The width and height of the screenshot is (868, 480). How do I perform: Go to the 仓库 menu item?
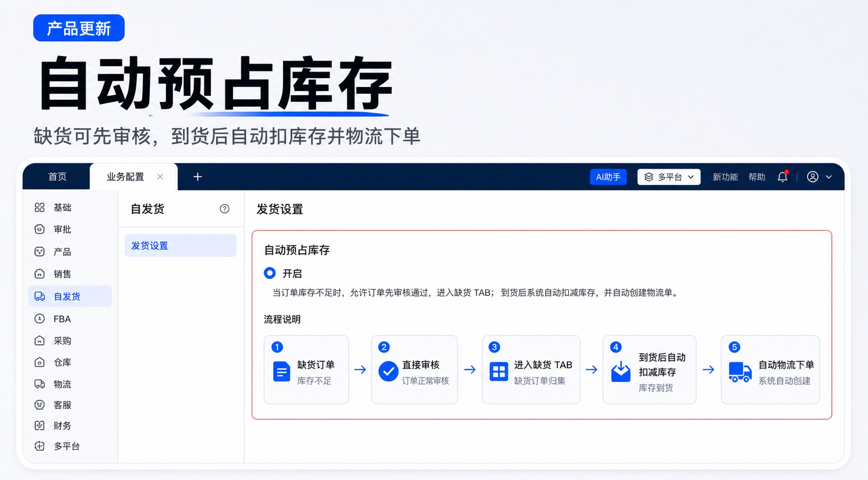click(62, 362)
